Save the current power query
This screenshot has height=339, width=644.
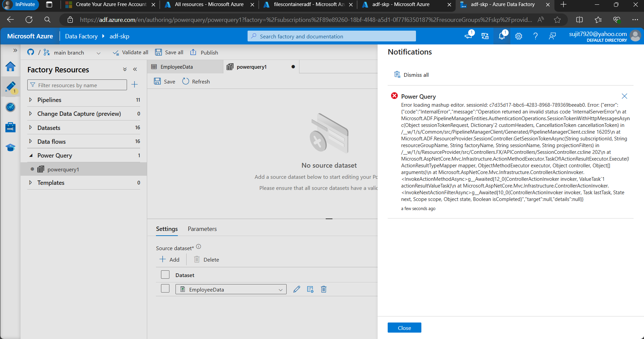tap(165, 81)
